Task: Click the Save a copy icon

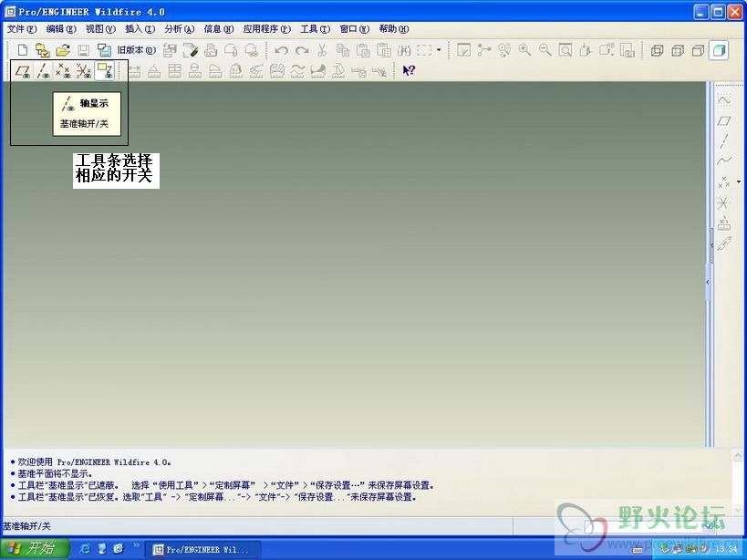Action: (104, 49)
